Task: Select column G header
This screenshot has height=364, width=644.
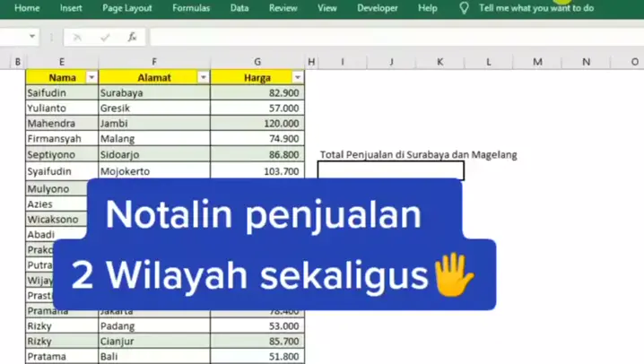Action: [257, 62]
